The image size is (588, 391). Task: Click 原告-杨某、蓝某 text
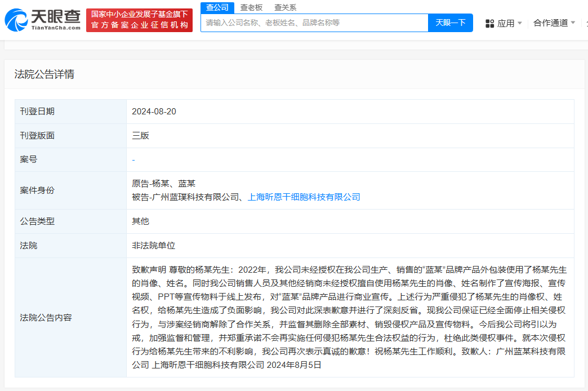[x=163, y=184]
